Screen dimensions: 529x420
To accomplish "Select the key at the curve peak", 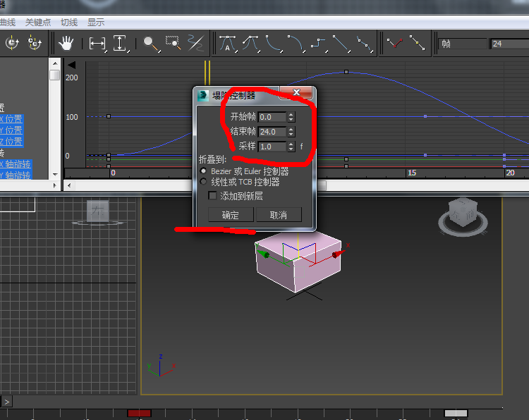I will 346,72.
